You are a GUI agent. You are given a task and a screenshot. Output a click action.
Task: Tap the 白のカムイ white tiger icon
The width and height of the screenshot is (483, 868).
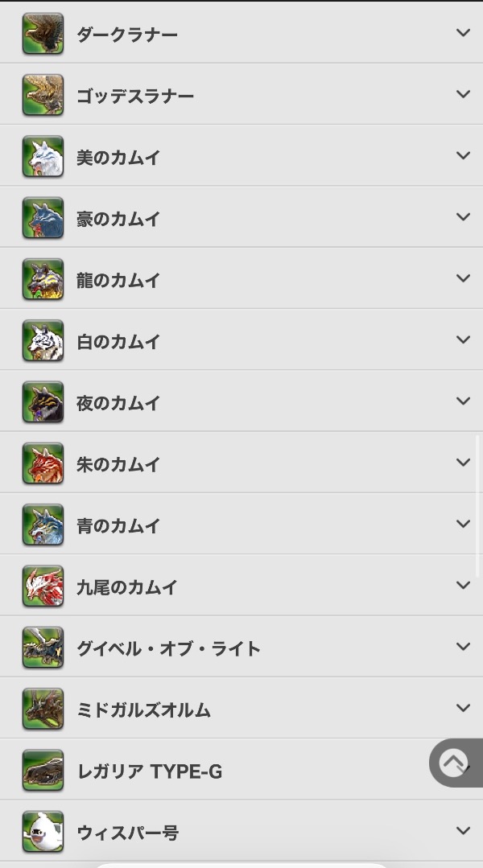pyautogui.click(x=43, y=341)
